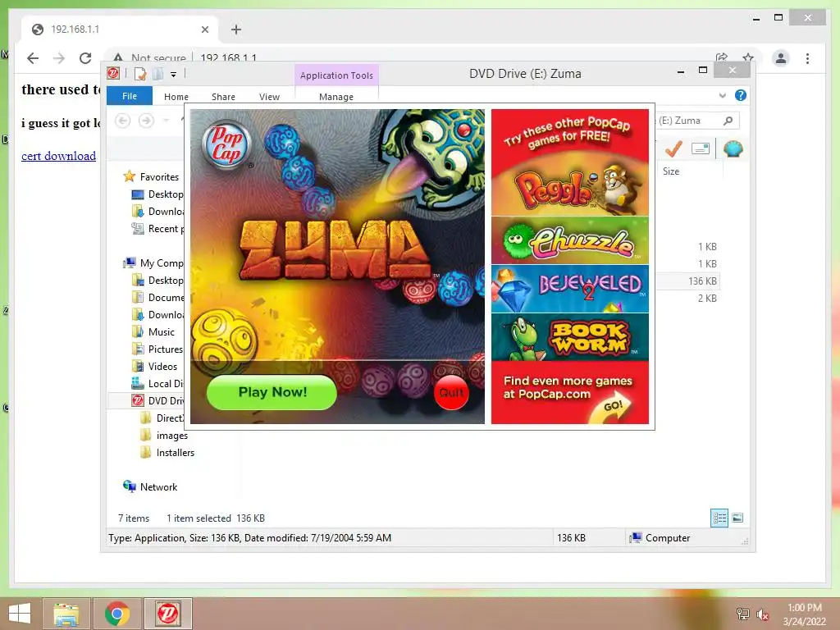Select Local Disk in navigation pane

157,384
